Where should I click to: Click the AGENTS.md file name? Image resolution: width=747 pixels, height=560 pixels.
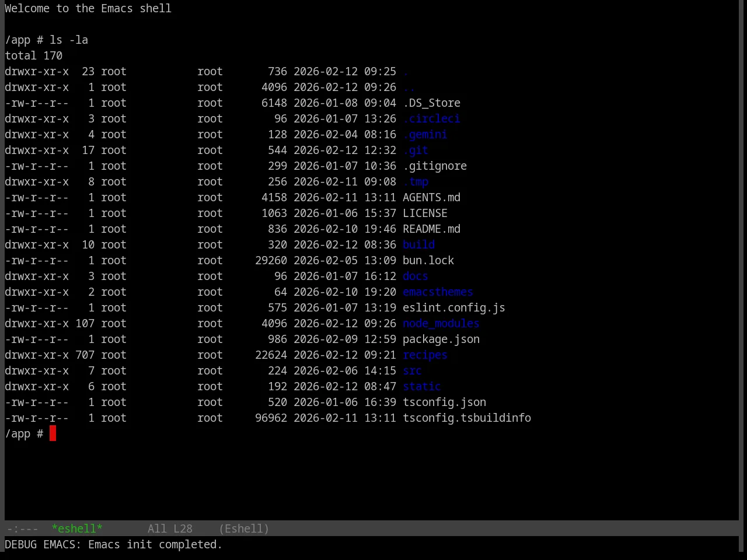tap(431, 198)
